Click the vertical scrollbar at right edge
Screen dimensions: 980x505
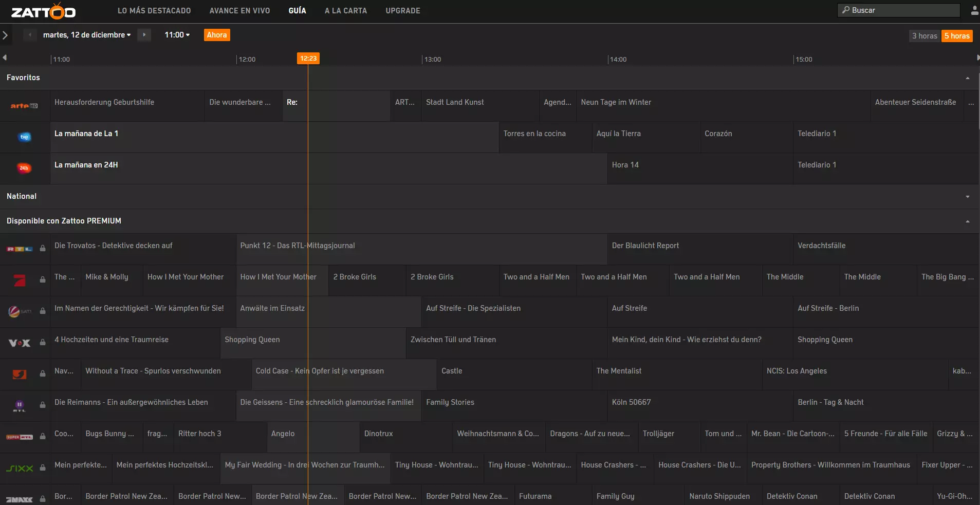978,100
